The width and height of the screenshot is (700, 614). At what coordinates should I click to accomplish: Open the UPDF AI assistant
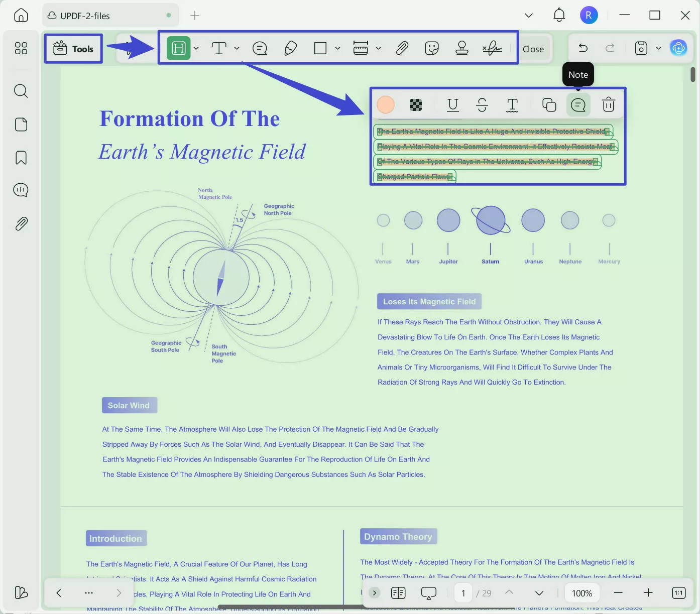coord(678,48)
